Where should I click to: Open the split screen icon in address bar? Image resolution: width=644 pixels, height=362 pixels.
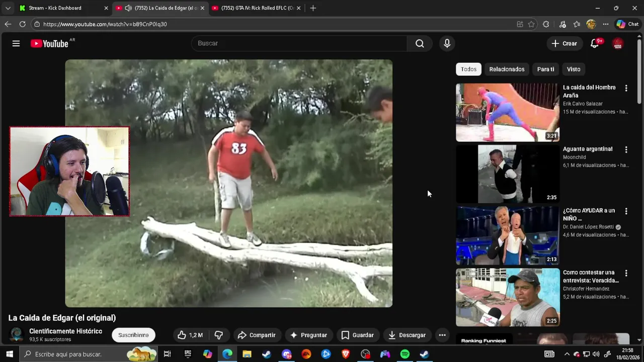tap(520, 24)
